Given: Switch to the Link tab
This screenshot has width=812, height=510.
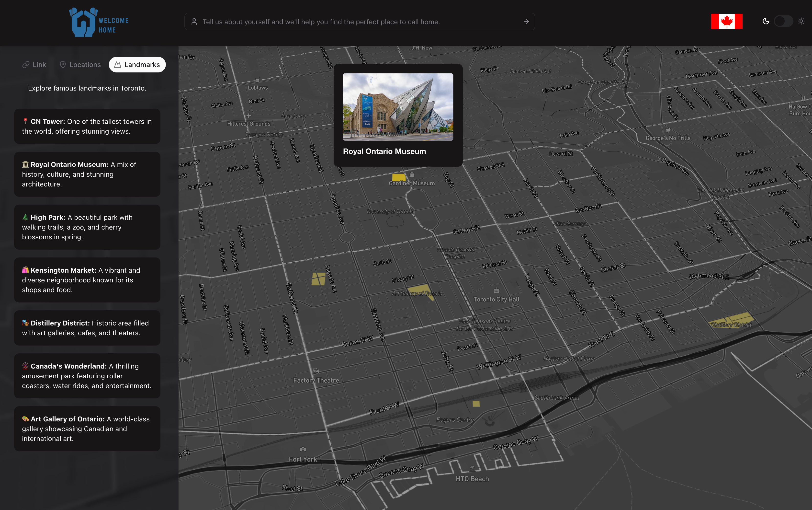Looking at the screenshot, I should click(34, 65).
